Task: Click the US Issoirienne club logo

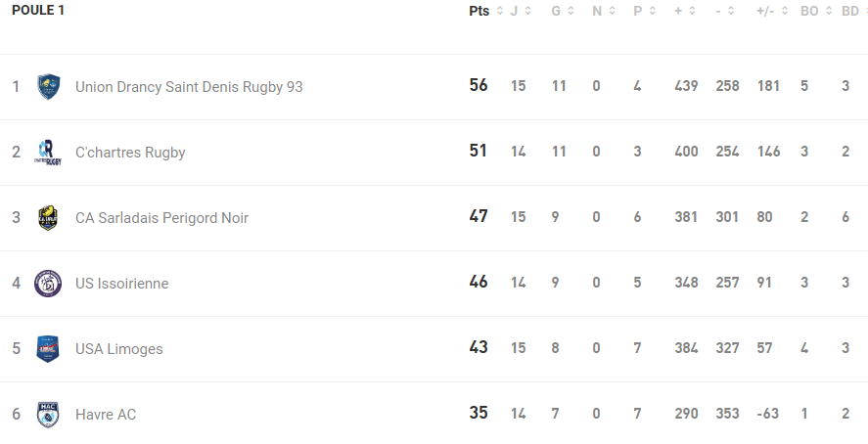Action: [x=48, y=284]
